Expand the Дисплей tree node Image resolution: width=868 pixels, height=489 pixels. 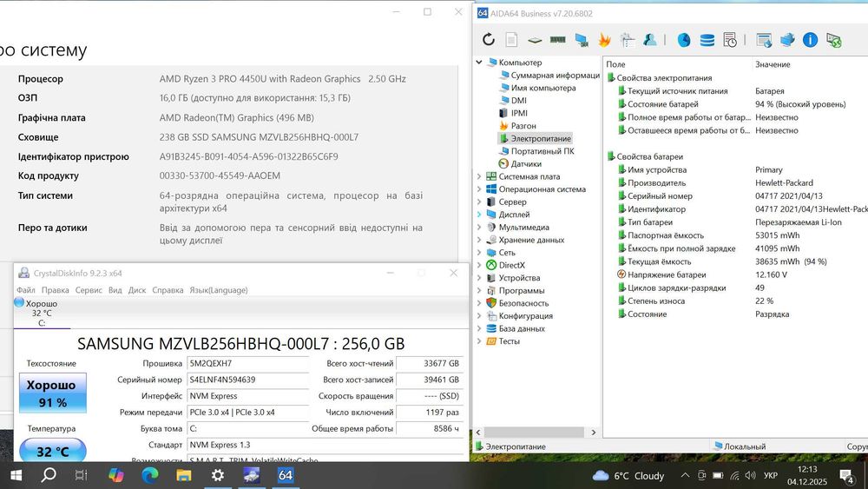[479, 215]
